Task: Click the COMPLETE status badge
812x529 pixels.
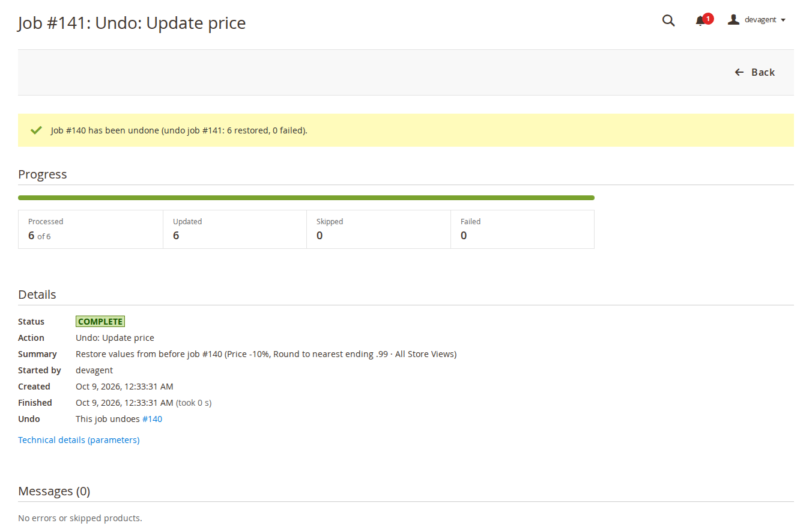Action: [100, 322]
